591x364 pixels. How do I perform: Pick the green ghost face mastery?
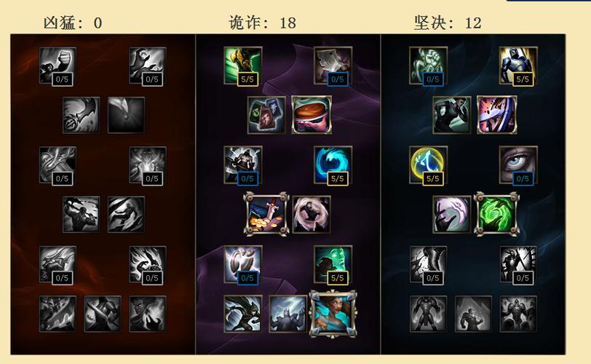tap(333, 264)
